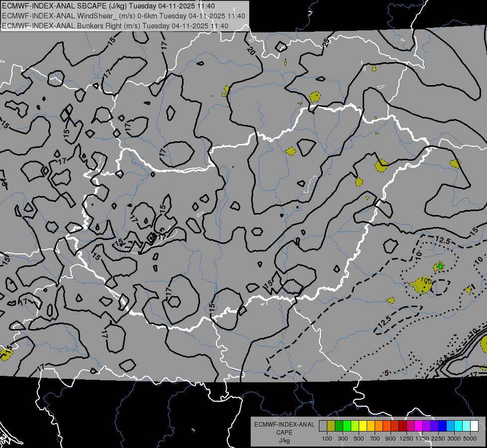Click the contour label 20

tap(251, 51)
